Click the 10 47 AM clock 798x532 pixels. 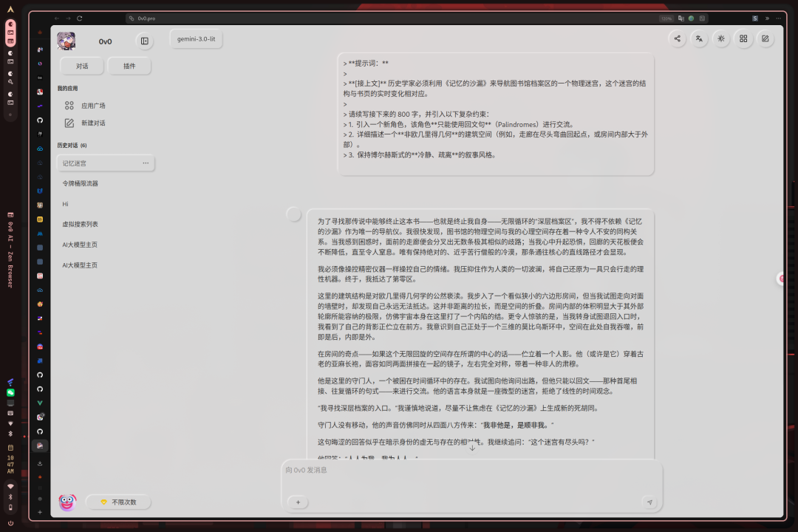[10, 465]
